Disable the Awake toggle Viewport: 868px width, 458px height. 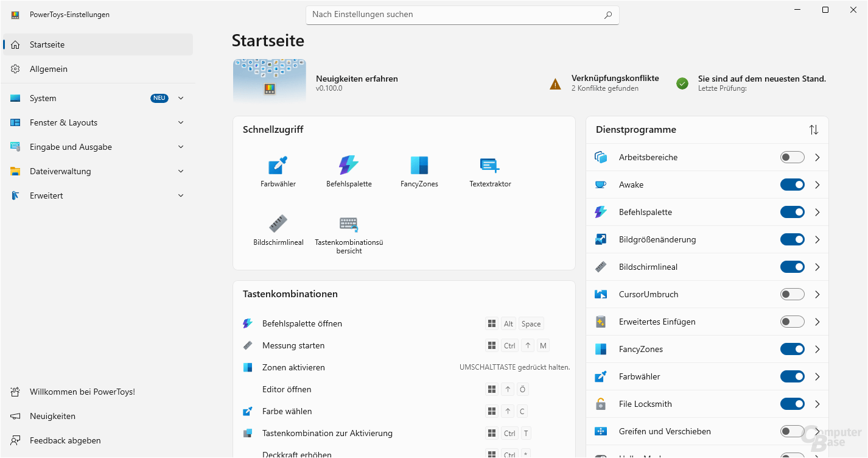point(793,185)
